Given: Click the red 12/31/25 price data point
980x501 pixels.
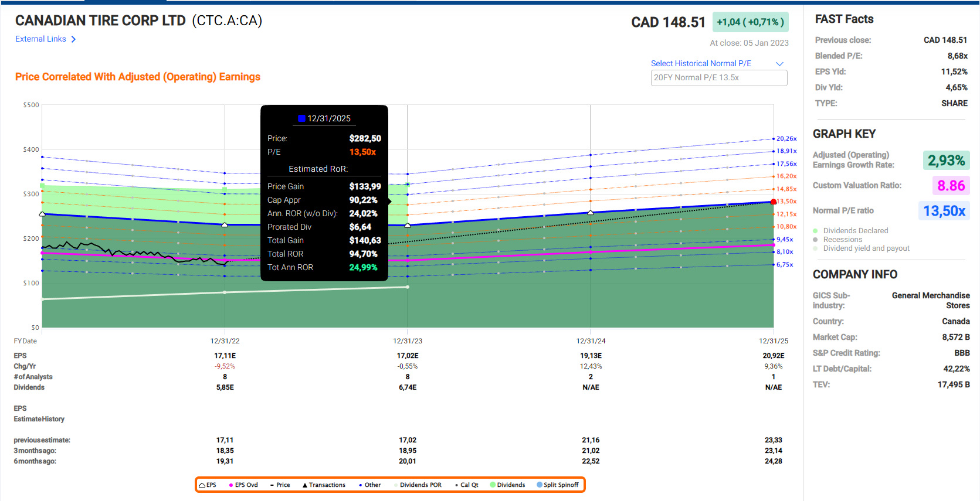Looking at the screenshot, I should [774, 202].
